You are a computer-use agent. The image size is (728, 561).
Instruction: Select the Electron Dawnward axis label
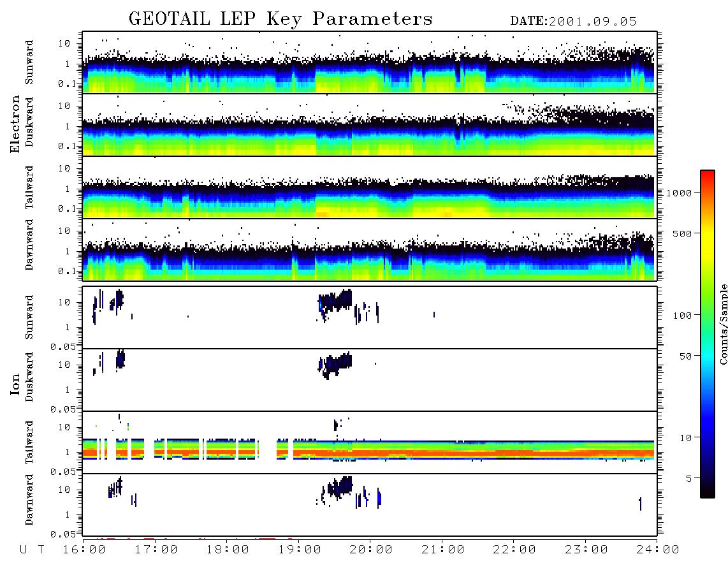(x=29, y=245)
